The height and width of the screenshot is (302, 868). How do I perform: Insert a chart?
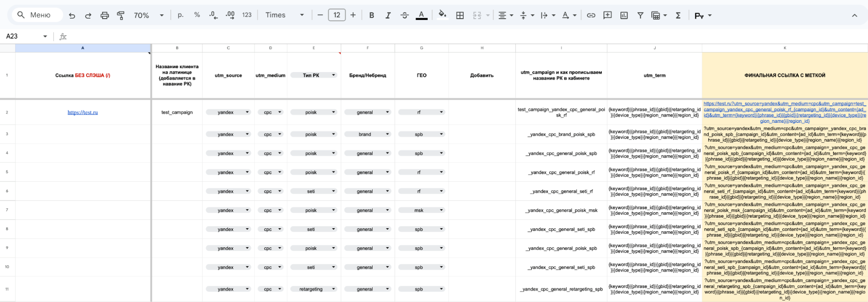(624, 15)
